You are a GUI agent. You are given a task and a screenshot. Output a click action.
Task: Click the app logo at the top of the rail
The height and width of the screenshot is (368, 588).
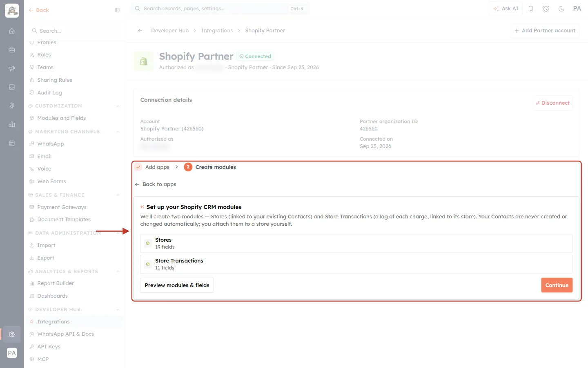coord(12,11)
